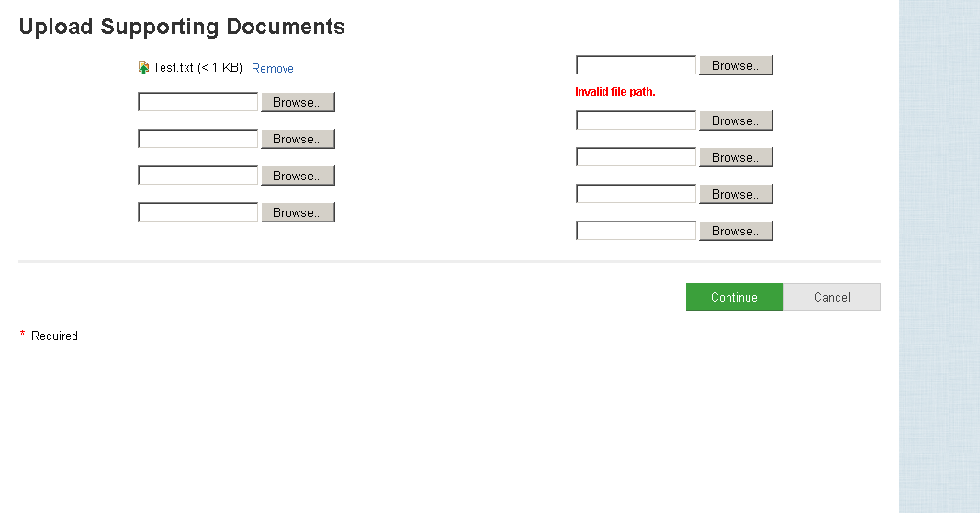
Task: Focus third file path field in left column
Action: pos(198,176)
